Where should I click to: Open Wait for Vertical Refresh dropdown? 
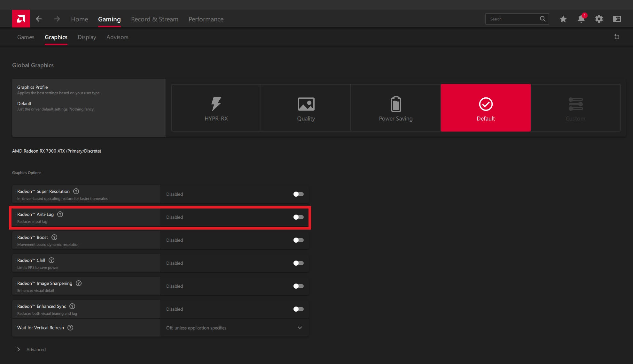pyautogui.click(x=235, y=328)
